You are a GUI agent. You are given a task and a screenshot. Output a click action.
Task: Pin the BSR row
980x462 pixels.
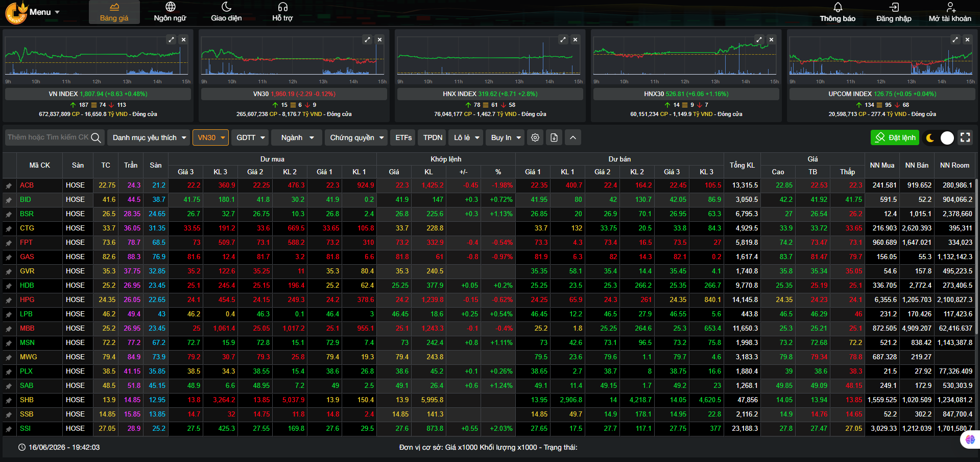click(x=9, y=214)
